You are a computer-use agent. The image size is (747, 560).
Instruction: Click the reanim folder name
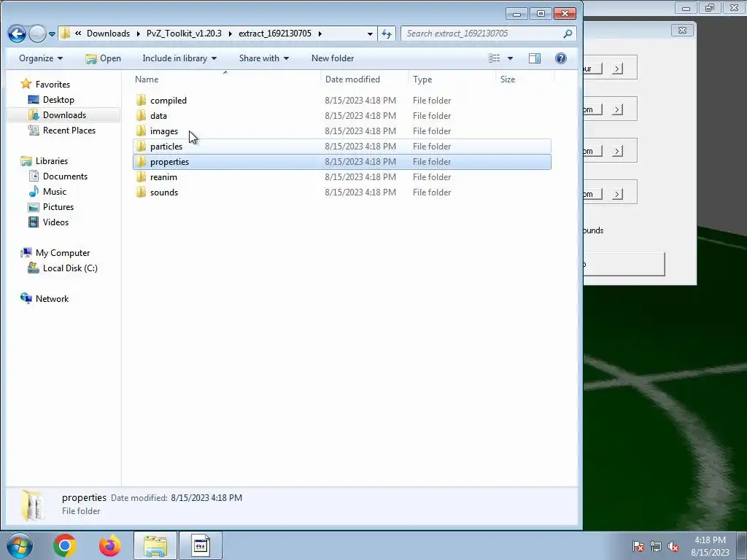coord(163,176)
